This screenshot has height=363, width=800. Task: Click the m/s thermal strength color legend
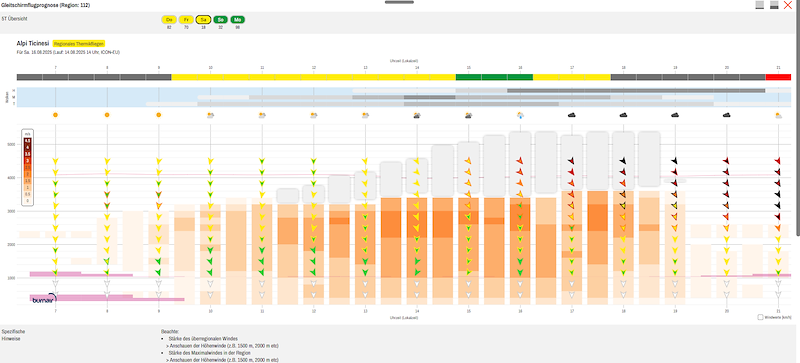(x=28, y=167)
